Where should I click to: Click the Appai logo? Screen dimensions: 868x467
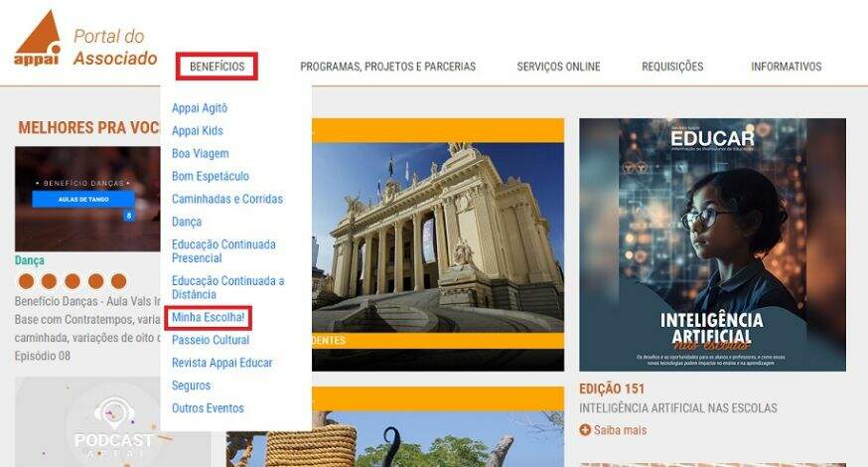37,38
